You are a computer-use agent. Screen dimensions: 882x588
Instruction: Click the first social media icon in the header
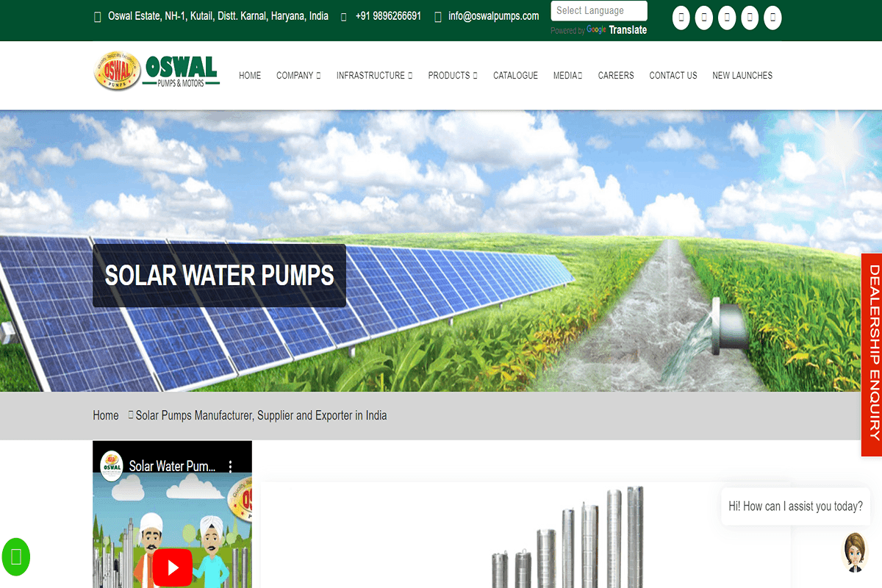tap(681, 18)
